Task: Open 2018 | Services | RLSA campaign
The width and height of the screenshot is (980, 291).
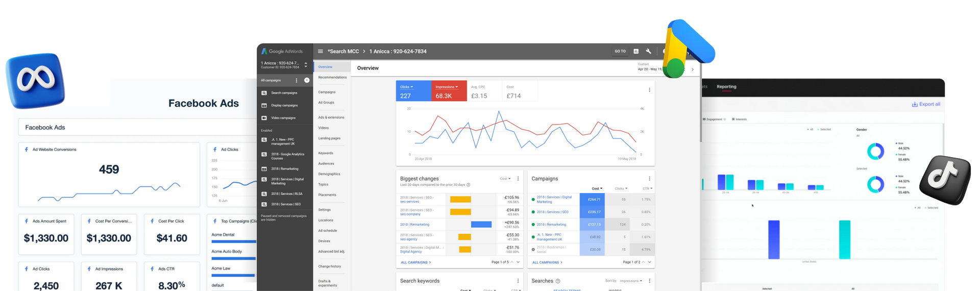Action: point(285,193)
